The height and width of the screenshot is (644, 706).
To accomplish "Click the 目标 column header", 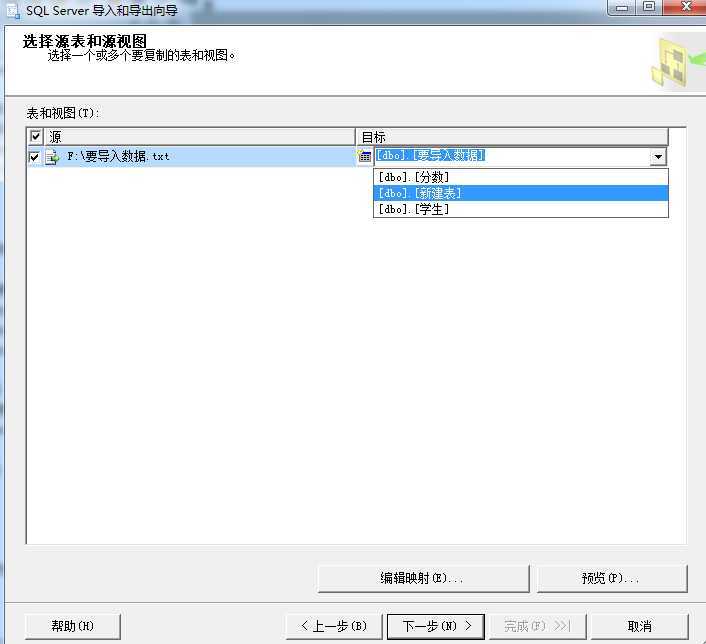I will click(512, 136).
